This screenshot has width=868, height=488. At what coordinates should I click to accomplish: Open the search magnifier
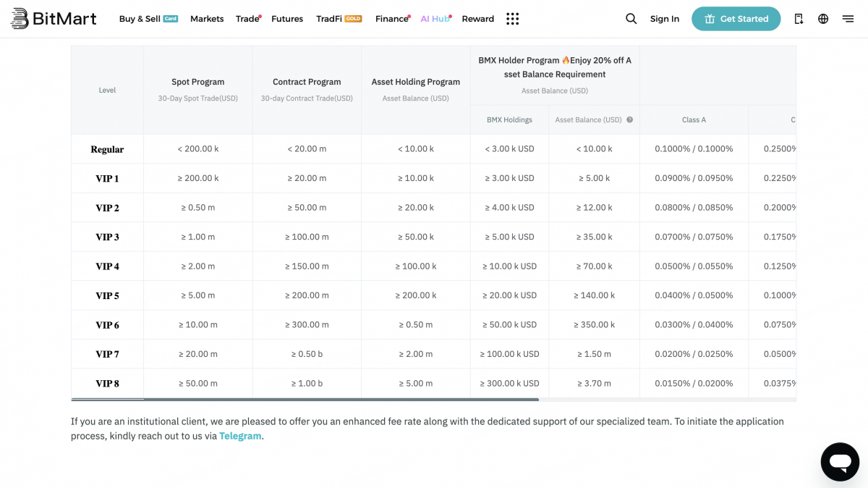coord(630,18)
